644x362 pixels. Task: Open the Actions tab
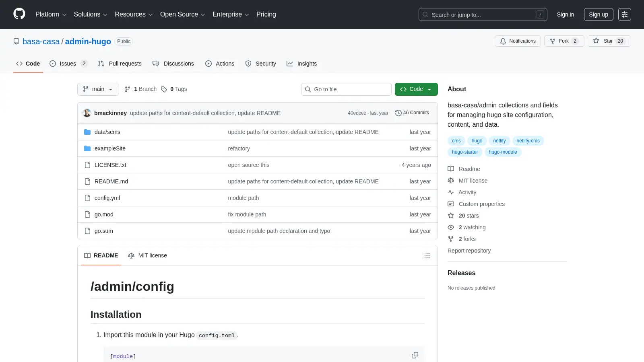220,64
